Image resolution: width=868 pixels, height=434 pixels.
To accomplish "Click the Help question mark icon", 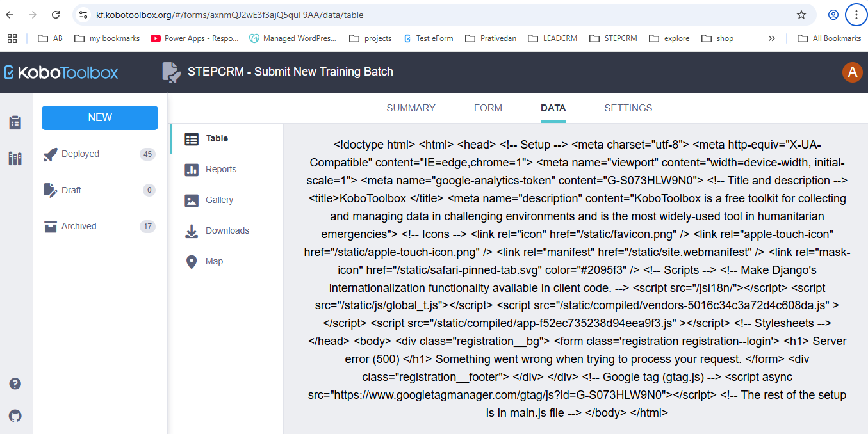I will [x=15, y=384].
